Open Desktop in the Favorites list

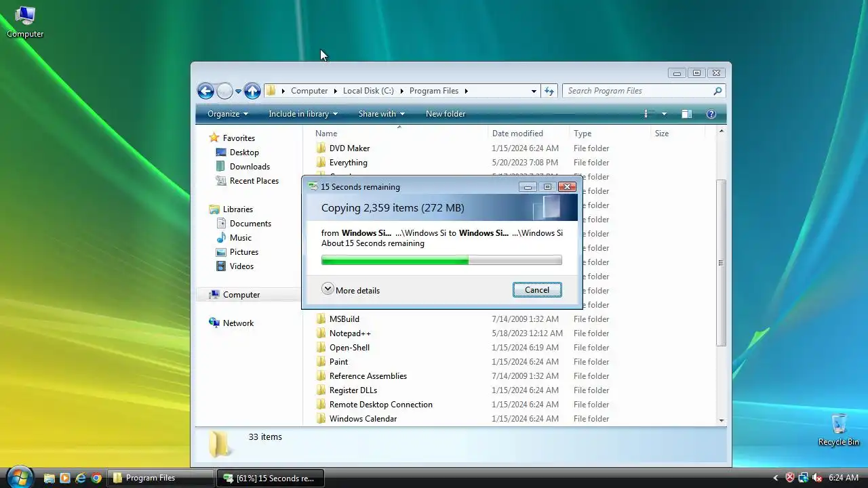click(244, 152)
